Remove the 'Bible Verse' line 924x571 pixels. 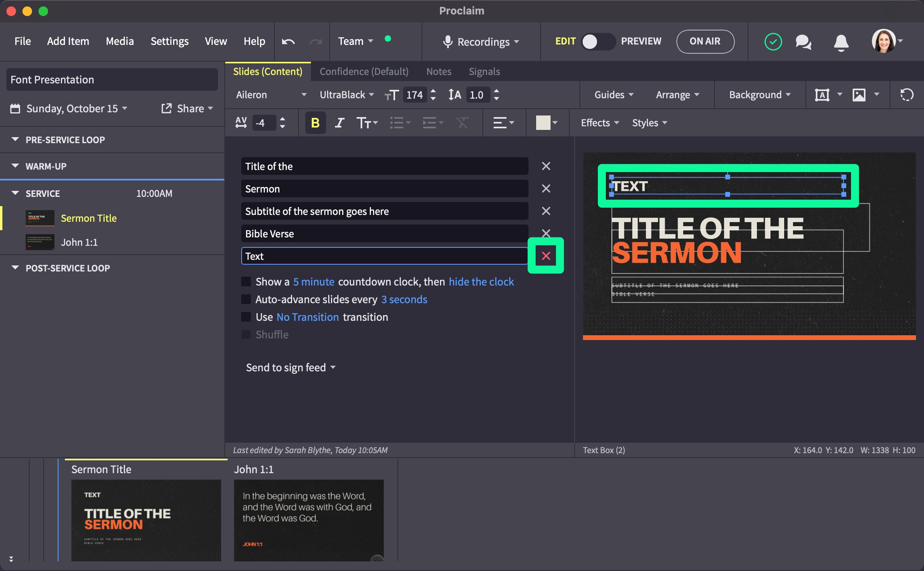[546, 233]
